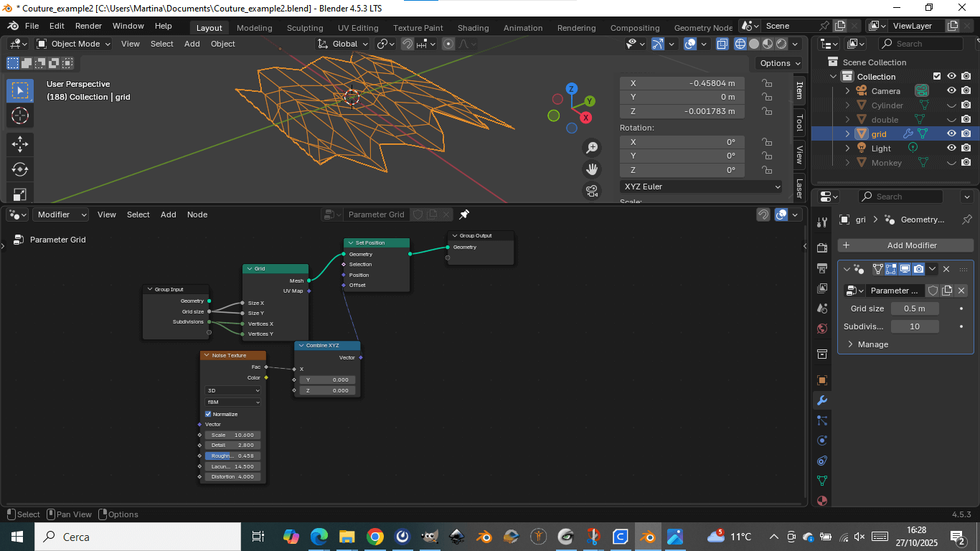The image size is (980, 551).
Task: Expand the Manage section in modifier panel
Action: [872, 344]
